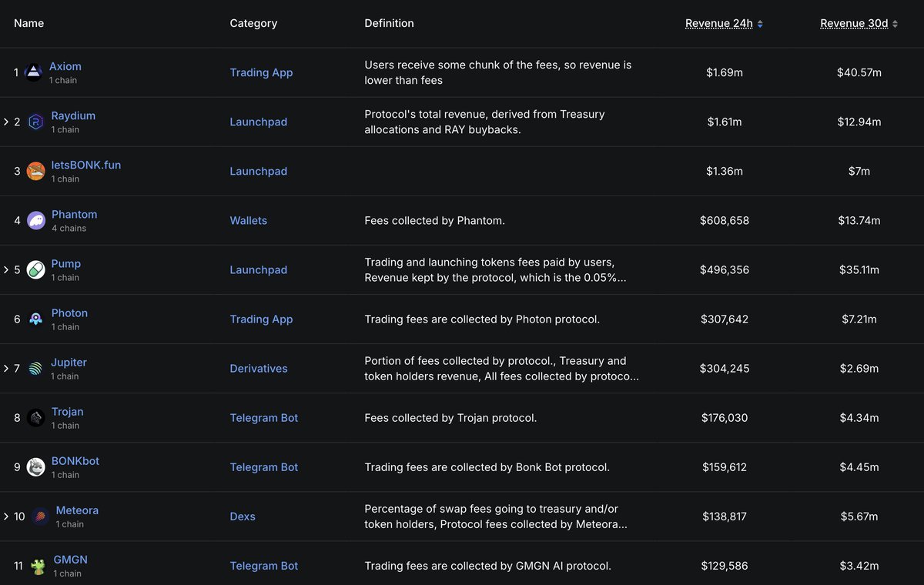Open the GMGN protocol link
924x585 pixels.
click(71, 559)
